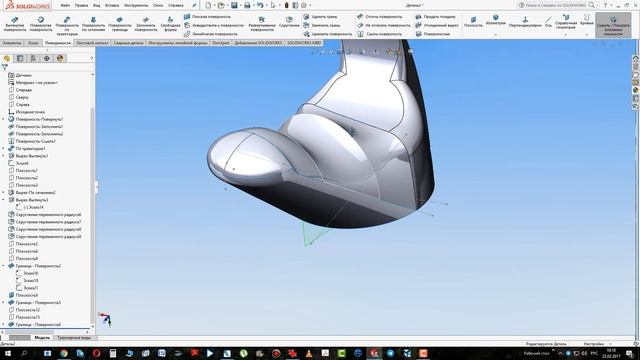
Task: Click Отсечь поверхность (trim surface)
Action: pos(380,17)
